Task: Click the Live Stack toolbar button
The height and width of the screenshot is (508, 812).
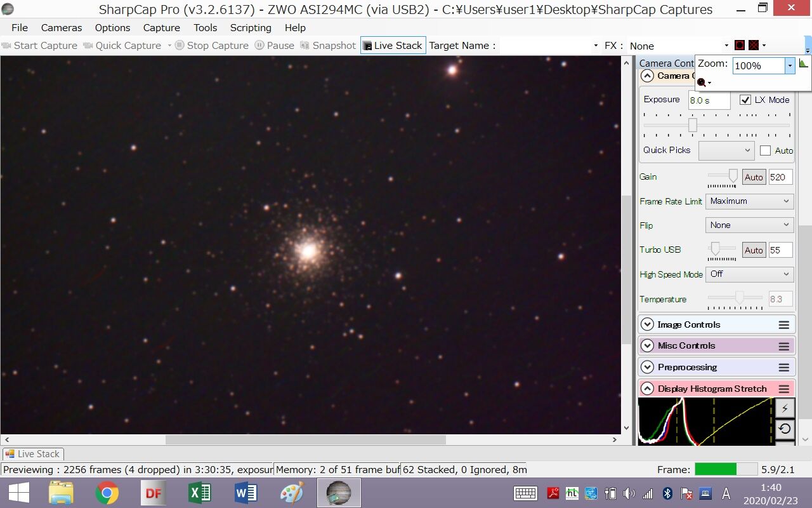Action: click(x=393, y=45)
